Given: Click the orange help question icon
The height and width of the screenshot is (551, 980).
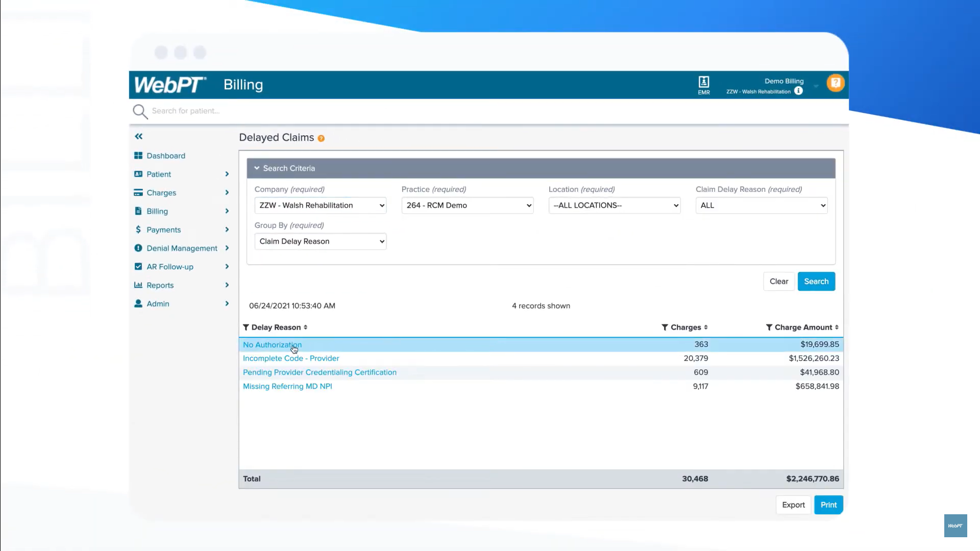Looking at the screenshot, I should 836,83.
